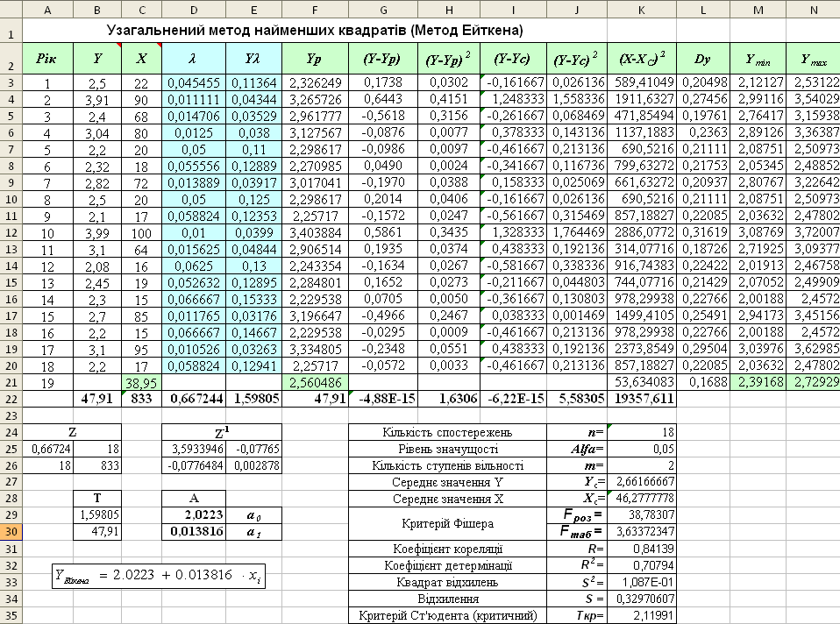840x624 pixels.
Task: Click 'Критерій Ст'юдента (критичний)' label
Action: pyautogui.click(x=447, y=615)
